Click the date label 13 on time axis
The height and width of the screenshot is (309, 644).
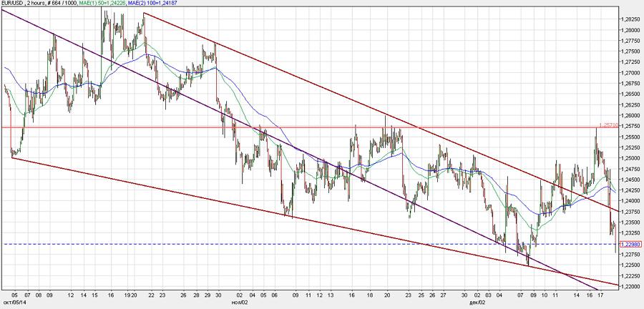(331, 295)
